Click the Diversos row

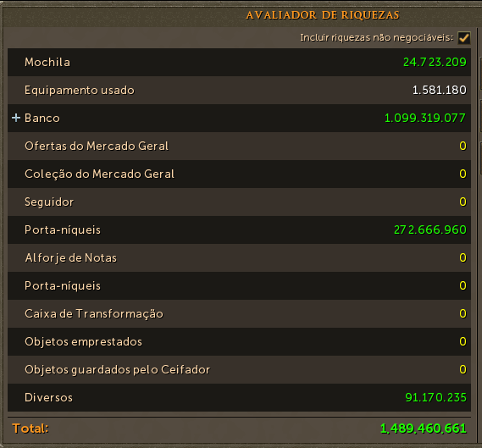click(x=239, y=397)
